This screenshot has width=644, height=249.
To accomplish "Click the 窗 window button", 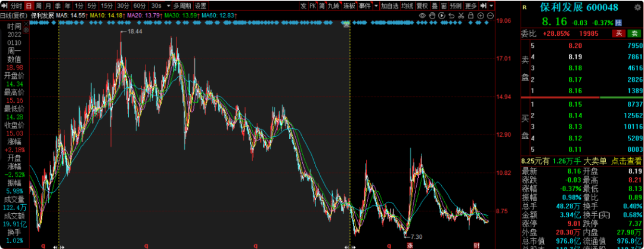I will [444, 6].
